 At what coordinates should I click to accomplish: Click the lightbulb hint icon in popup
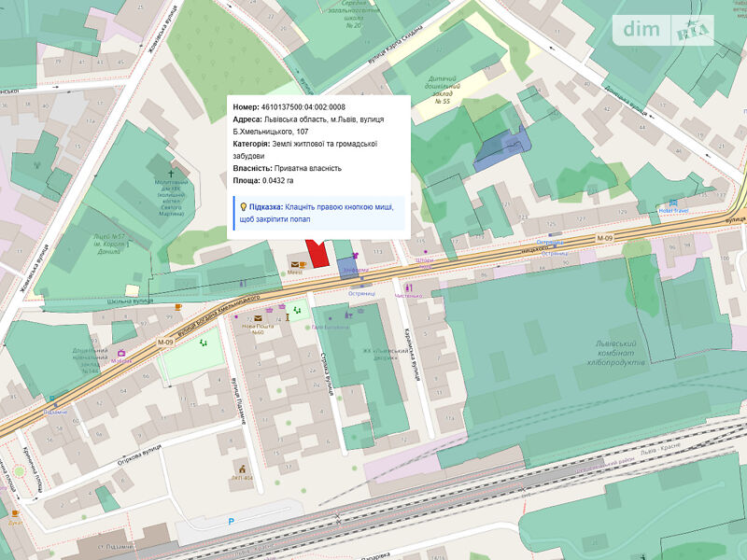[x=243, y=206]
